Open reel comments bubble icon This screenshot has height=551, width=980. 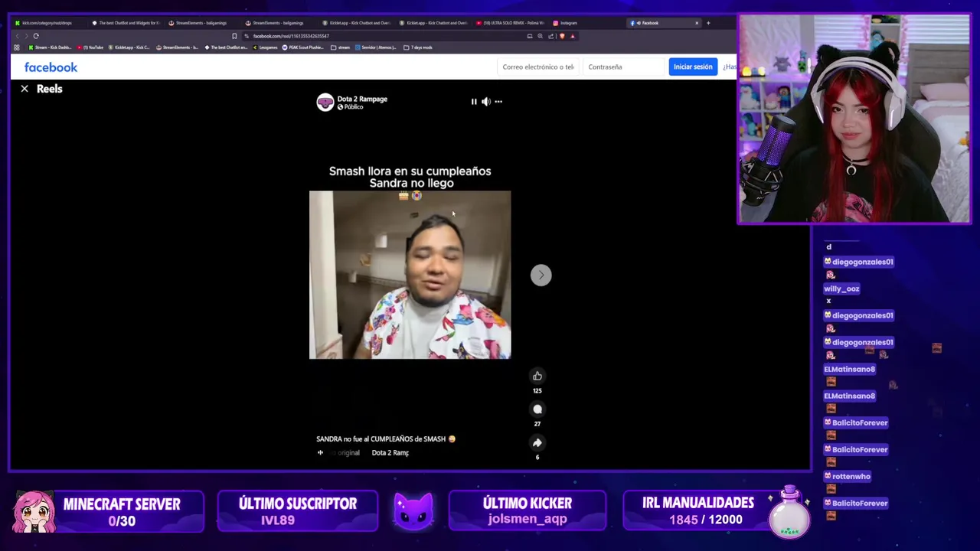(537, 409)
